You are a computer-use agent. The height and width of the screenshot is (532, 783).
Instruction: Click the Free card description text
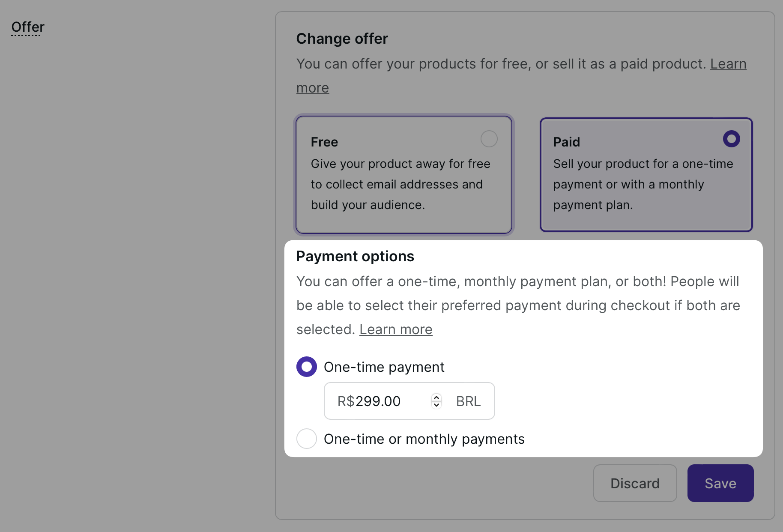tap(400, 184)
